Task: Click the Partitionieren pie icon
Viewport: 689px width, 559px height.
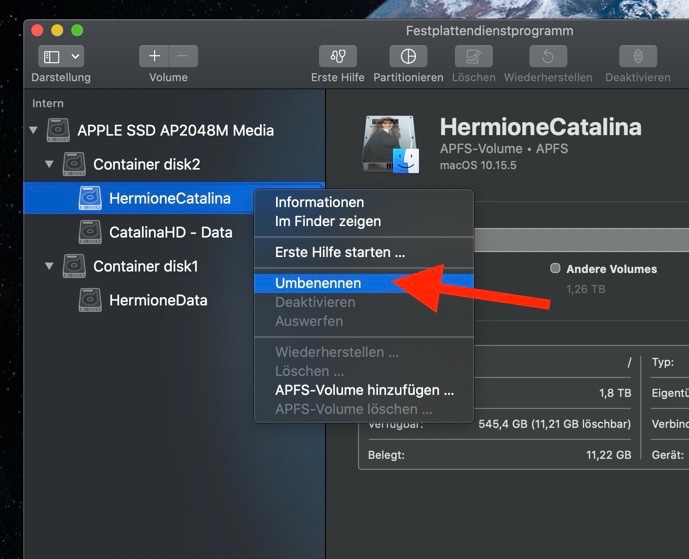Action: coord(408,57)
